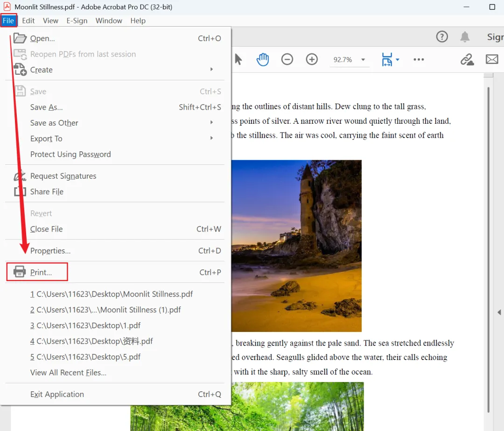
Task: Open the Help menu
Action: coord(138,21)
